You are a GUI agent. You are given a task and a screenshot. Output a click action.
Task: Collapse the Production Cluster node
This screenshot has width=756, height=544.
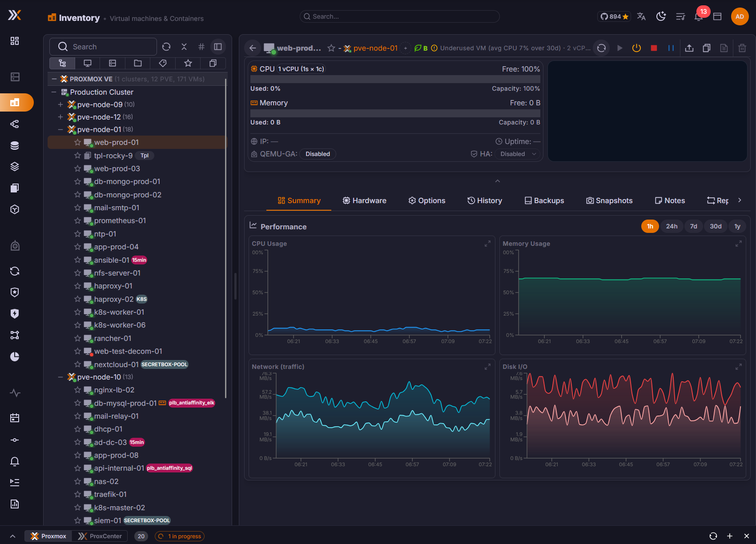click(54, 92)
